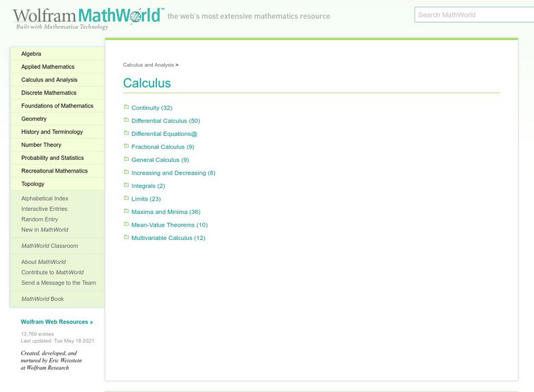Click the folder icon beside Continuity
Viewport: 534px width, 392px height.
click(x=126, y=107)
